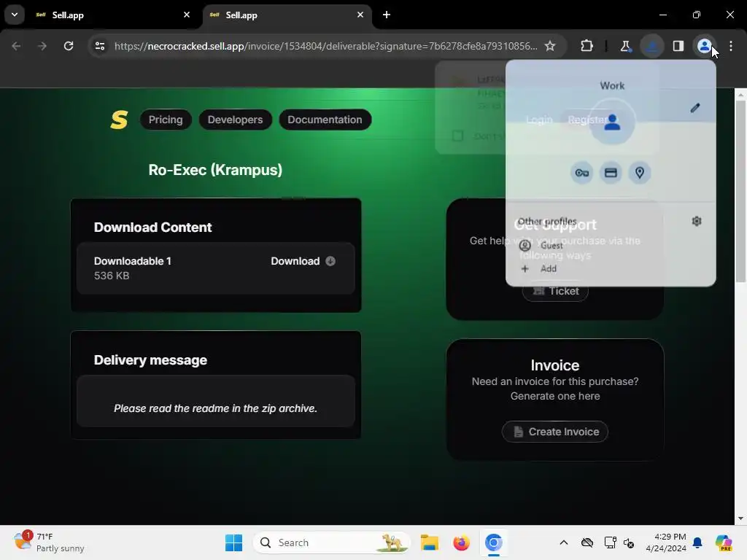The image size is (747, 560).
Task: Reload the current page
Action: click(x=69, y=46)
